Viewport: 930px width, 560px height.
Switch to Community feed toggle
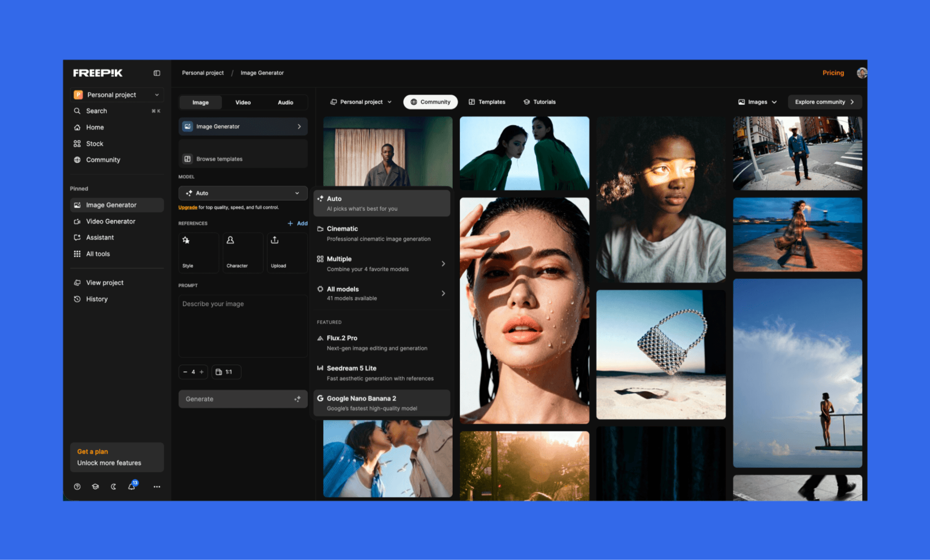tap(430, 102)
